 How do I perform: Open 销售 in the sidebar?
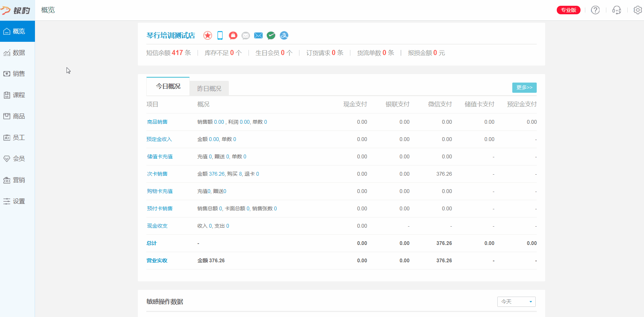point(17,74)
